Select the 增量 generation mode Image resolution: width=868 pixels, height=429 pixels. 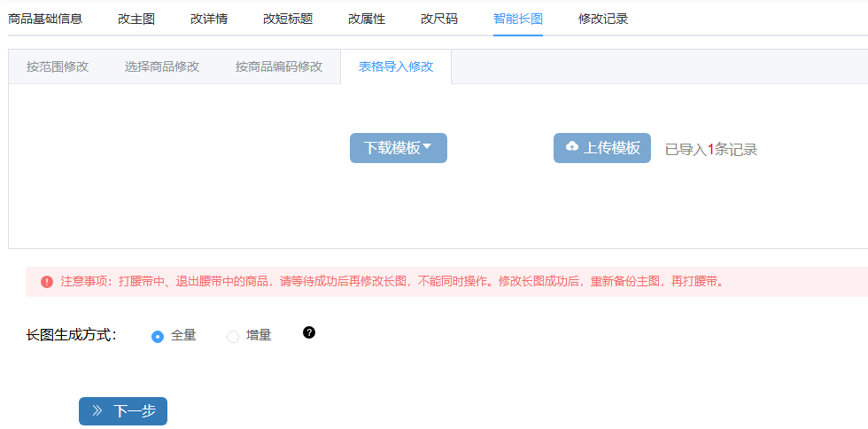(x=234, y=336)
